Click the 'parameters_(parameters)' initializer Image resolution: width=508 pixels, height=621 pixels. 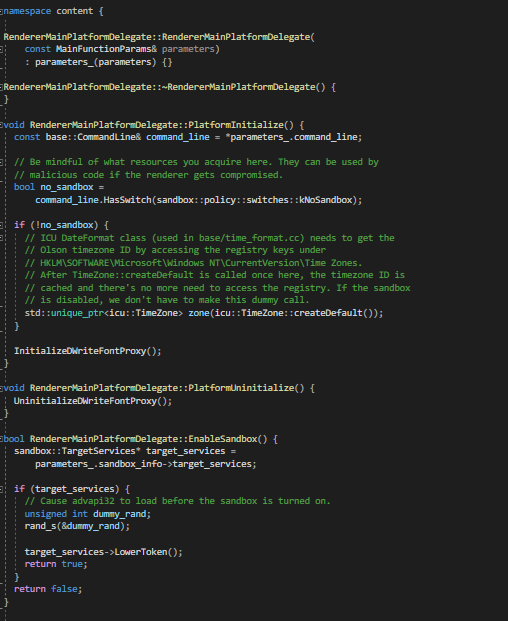(x=96, y=62)
